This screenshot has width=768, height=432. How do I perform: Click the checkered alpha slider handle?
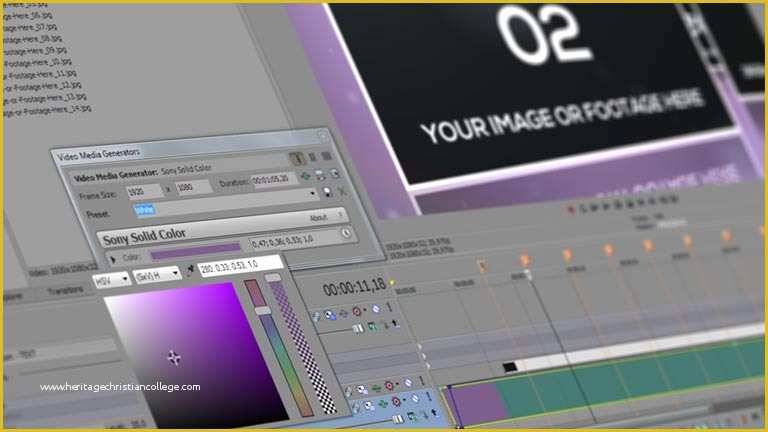[273, 278]
